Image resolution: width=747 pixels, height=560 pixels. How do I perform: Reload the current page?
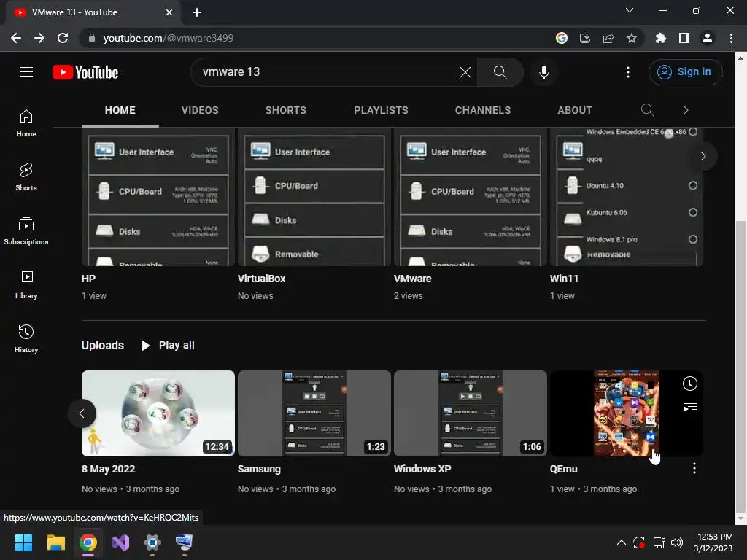(63, 38)
